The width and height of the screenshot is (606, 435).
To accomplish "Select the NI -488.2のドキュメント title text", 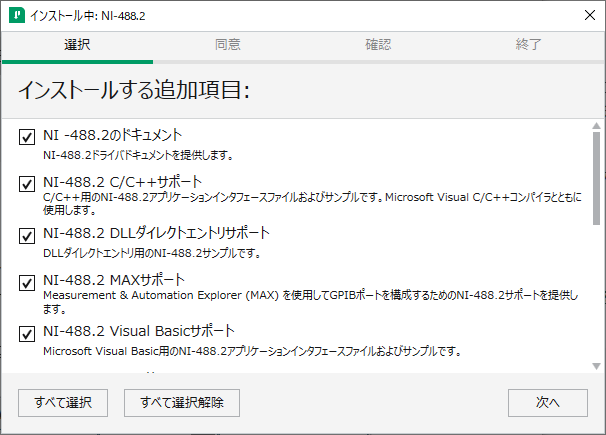I will point(112,135).
